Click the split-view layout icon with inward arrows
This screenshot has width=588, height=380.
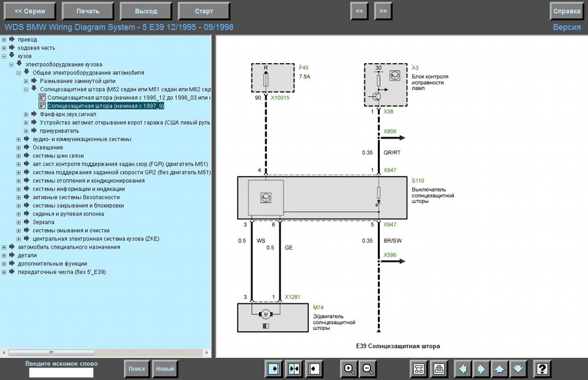click(x=294, y=369)
